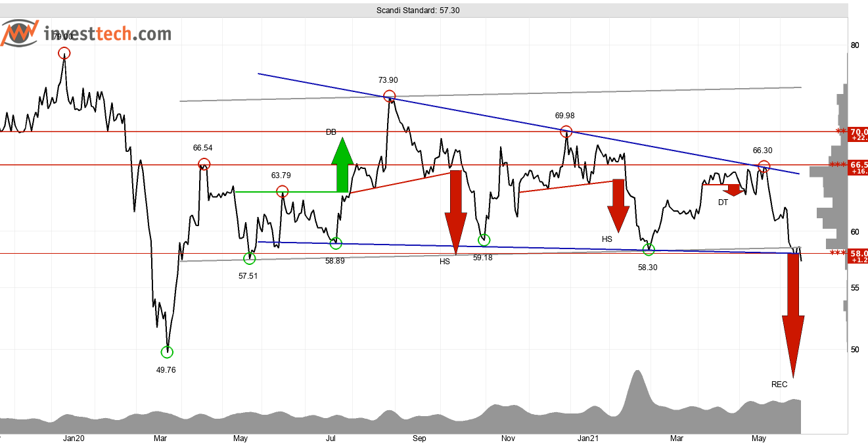The width and height of the screenshot is (868, 447).
Task: Select the red circle at the 73.90 peak
Action: coord(390,96)
